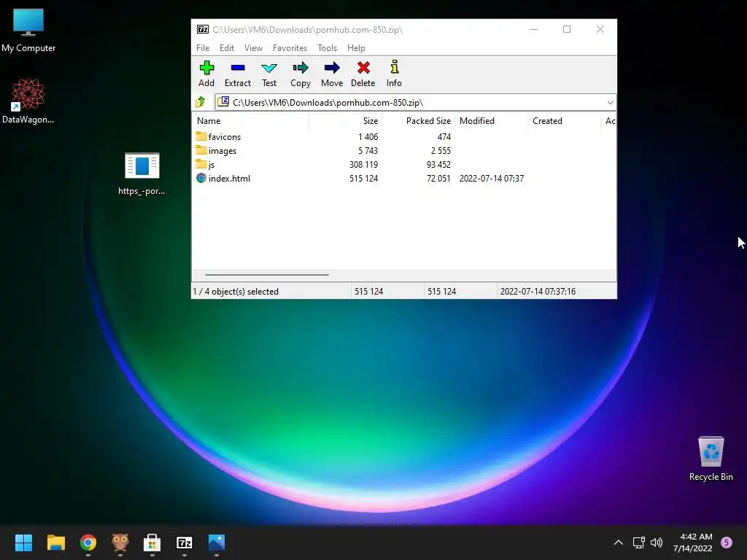The width and height of the screenshot is (747, 560).
Task: Click the Copy toolbar icon
Action: 301,68
